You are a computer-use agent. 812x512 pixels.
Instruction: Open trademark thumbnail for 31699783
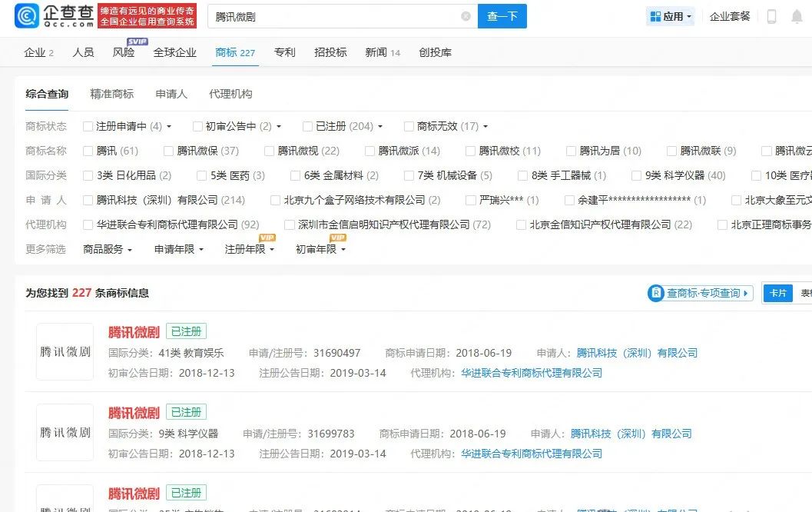point(65,432)
